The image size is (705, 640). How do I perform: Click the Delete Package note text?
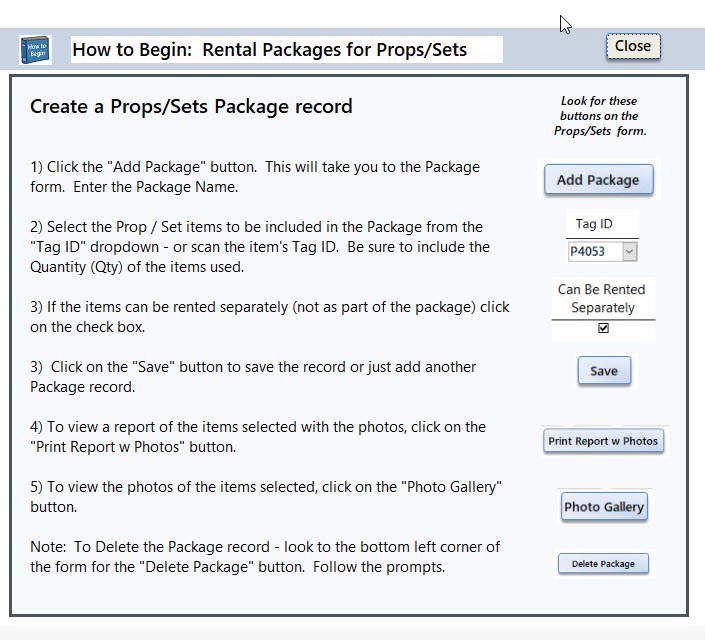coord(265,557)
